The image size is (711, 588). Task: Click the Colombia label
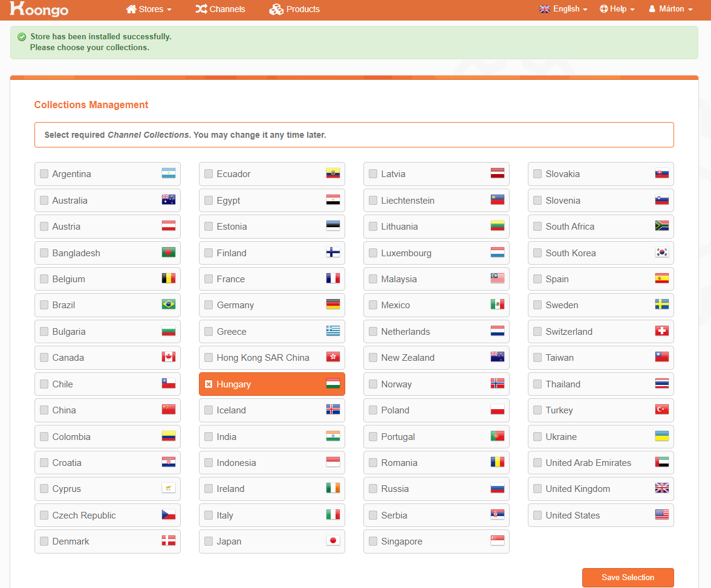pyautogui.click(x=71, y=436)
